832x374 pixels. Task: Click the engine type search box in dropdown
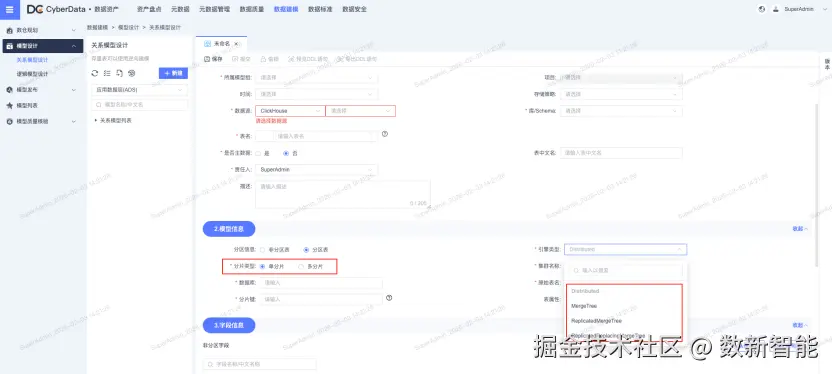pos(626,270)
